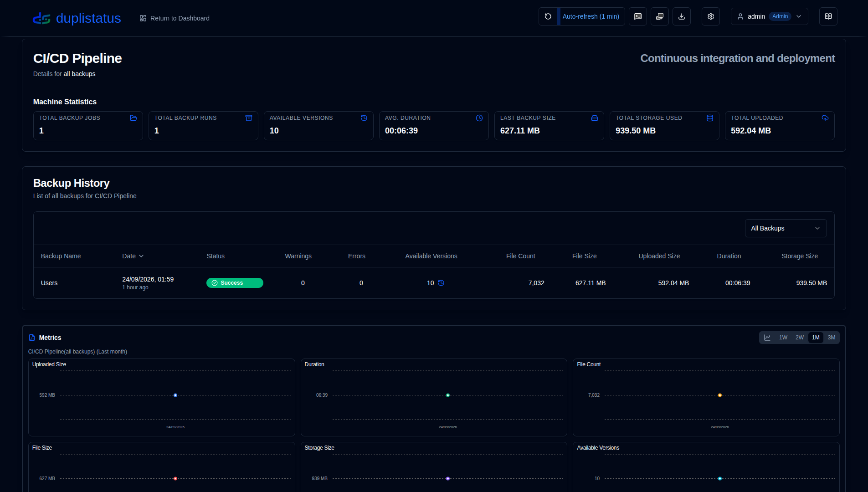Click the 7,032 file count cell
The image size is (868, 492).
(x=536, y=283)
